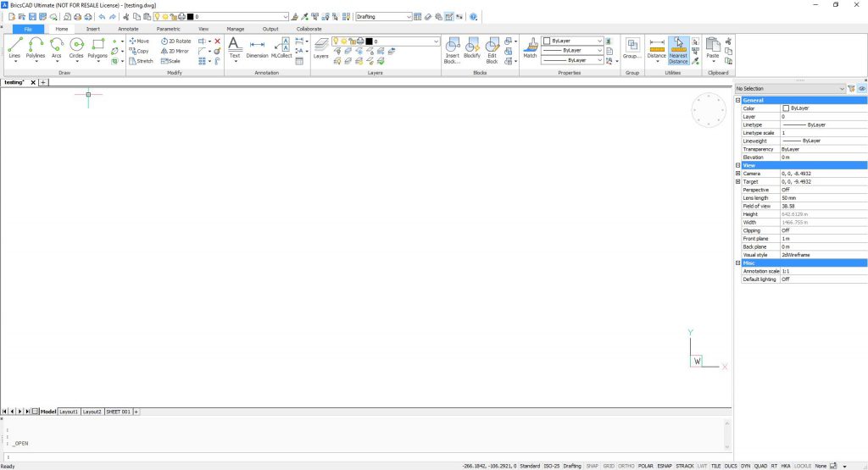
Task: Click the Edit Block tool
Action: (492, 50)
